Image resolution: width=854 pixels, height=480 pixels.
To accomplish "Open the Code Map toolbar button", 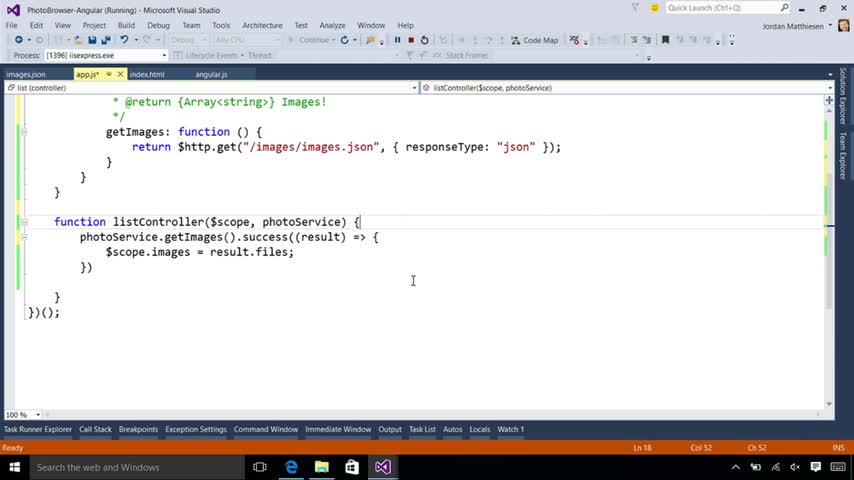I will tap(535, 40).
